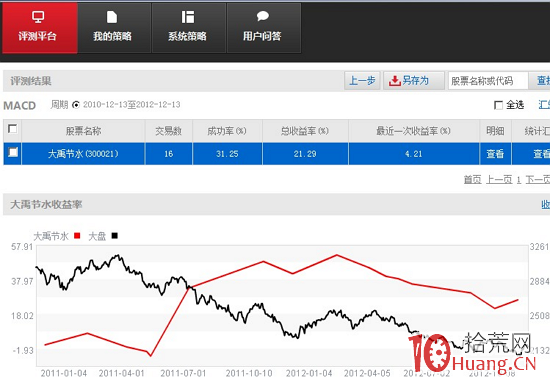Screen dimensions: 550x383
Task: Click the 用户问答 speech bubble icon
Action: (262, 16)
